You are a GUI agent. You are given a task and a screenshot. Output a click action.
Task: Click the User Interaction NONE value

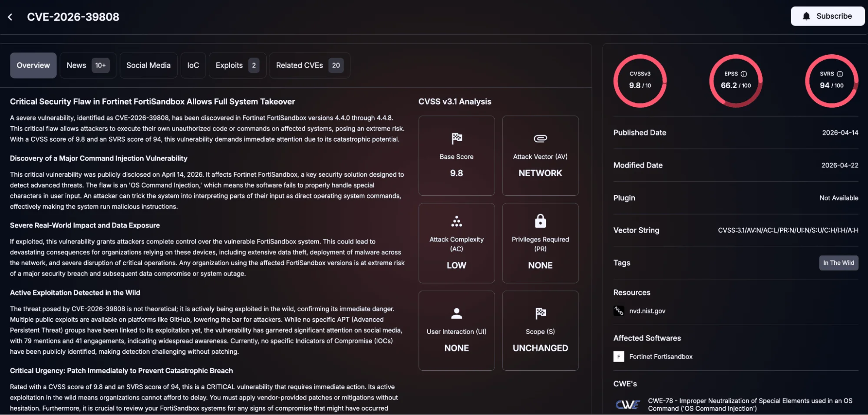pos(456,348)
